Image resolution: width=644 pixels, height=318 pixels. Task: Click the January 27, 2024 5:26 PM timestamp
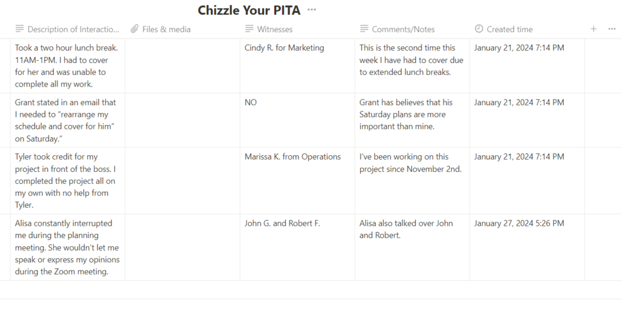pos(519,223)
